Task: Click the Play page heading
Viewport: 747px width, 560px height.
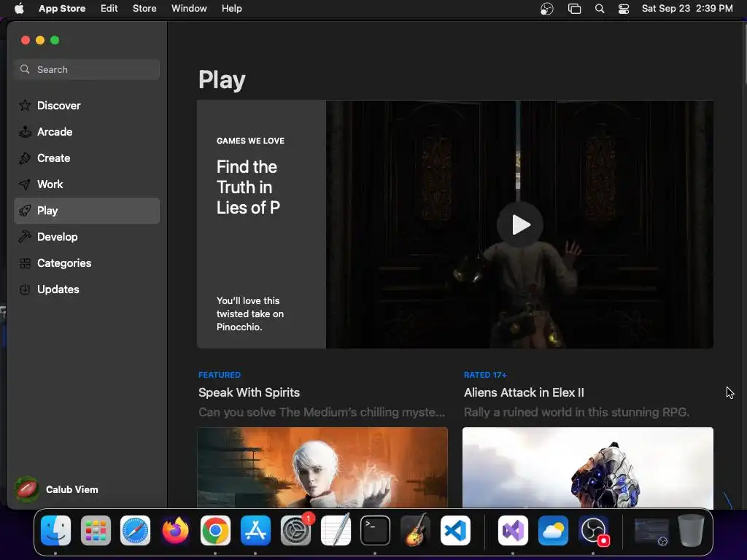Action: click(x=222, y=80)
